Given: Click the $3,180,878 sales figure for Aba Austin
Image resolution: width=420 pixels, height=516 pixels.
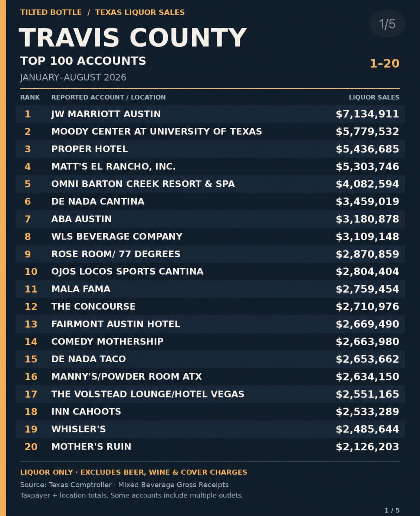Looking at the screenshot, I should [x=367, y=219].
